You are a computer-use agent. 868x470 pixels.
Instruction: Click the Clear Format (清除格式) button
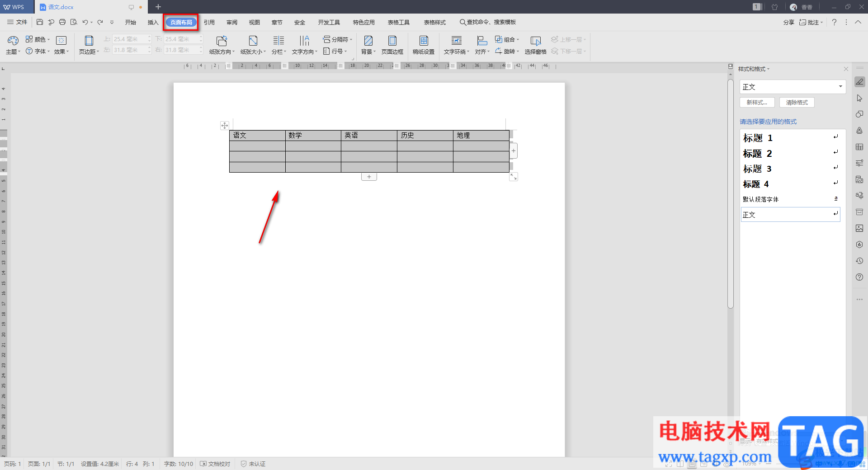click(x=797, y=103)
